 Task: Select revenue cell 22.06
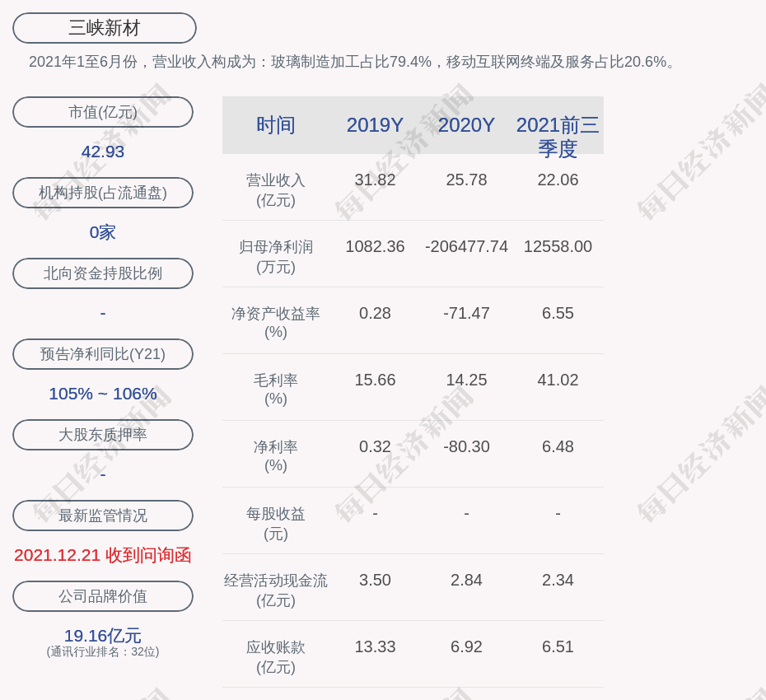click(x=558, y=180)
